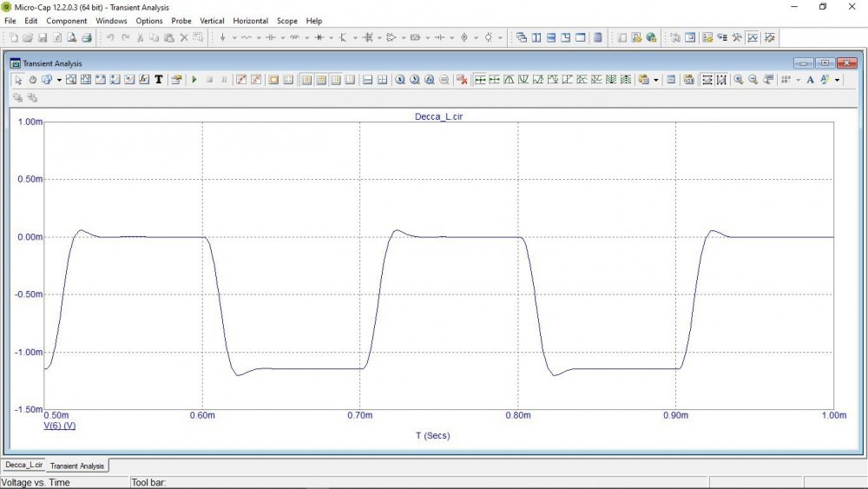Open the dropdown arrow after the font color icon

838,80
